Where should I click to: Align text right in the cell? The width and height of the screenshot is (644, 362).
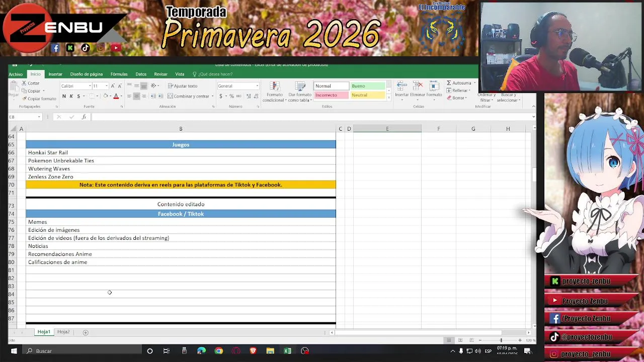[x=143, y=96]
